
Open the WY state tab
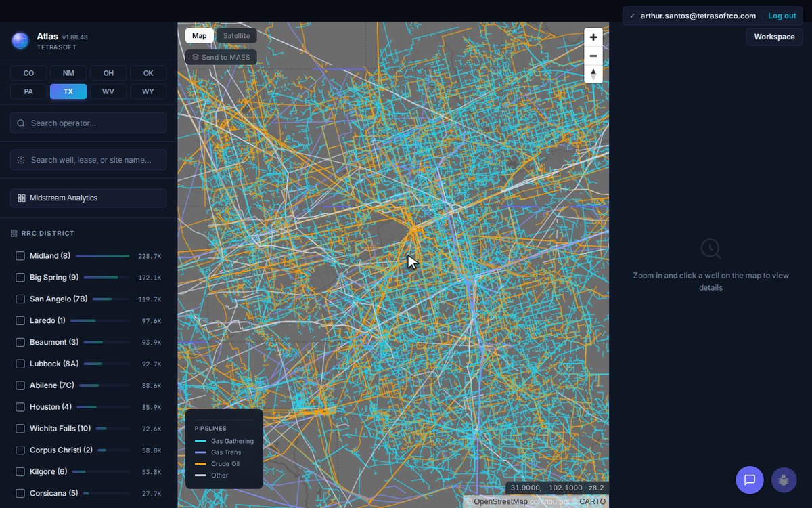pos(148,91)
